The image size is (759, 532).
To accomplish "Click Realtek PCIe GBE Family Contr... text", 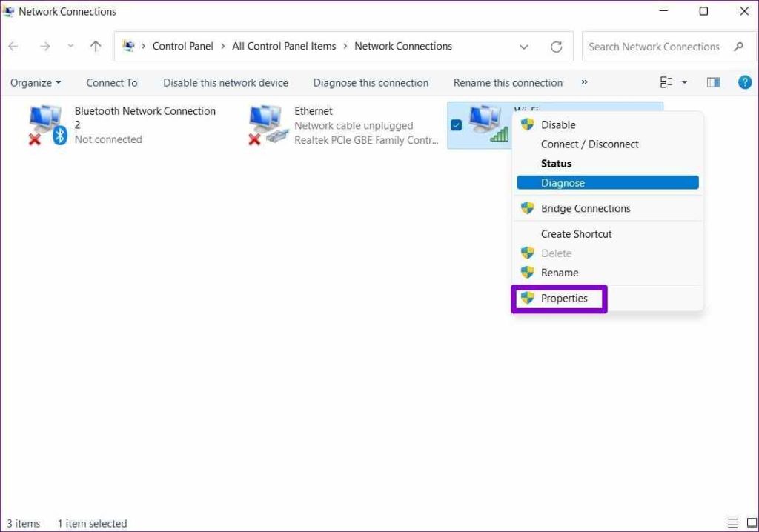I will 366,140.
